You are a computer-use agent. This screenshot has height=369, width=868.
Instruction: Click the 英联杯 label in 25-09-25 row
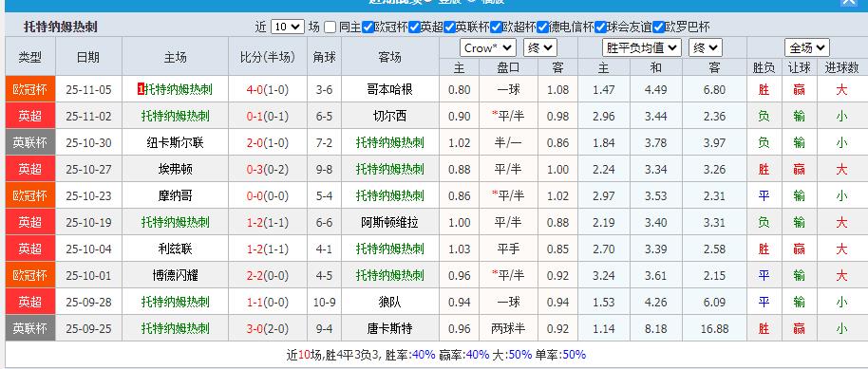click(29, 328)
